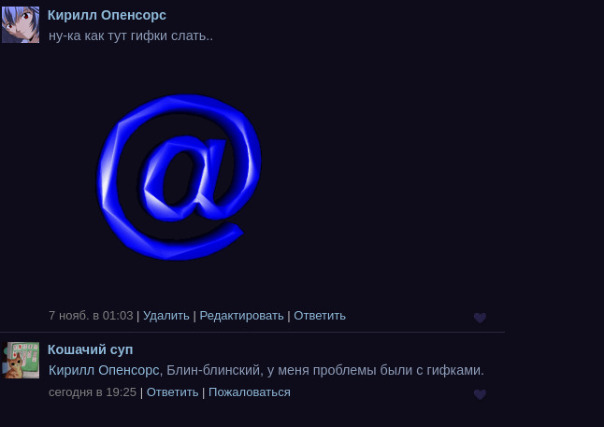Edit the comment via Редактировать
The height and width of the screenshot is (427, 604).
click(242, 316)
